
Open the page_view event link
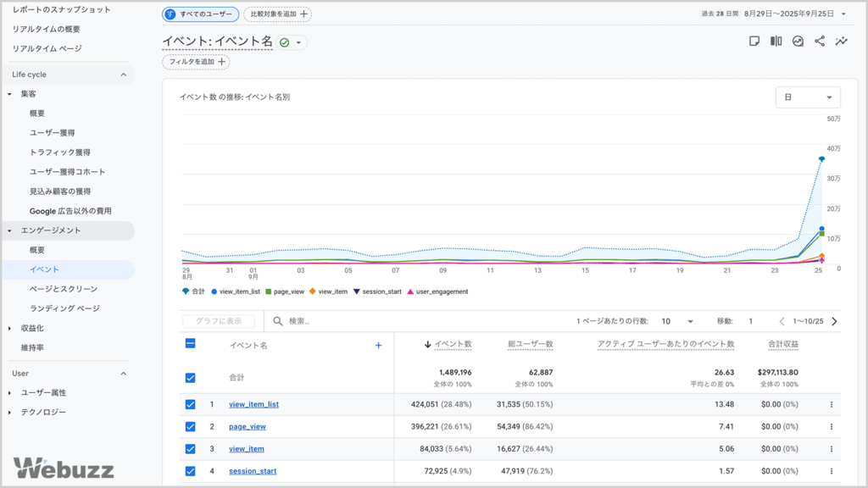tap(248, 427)
